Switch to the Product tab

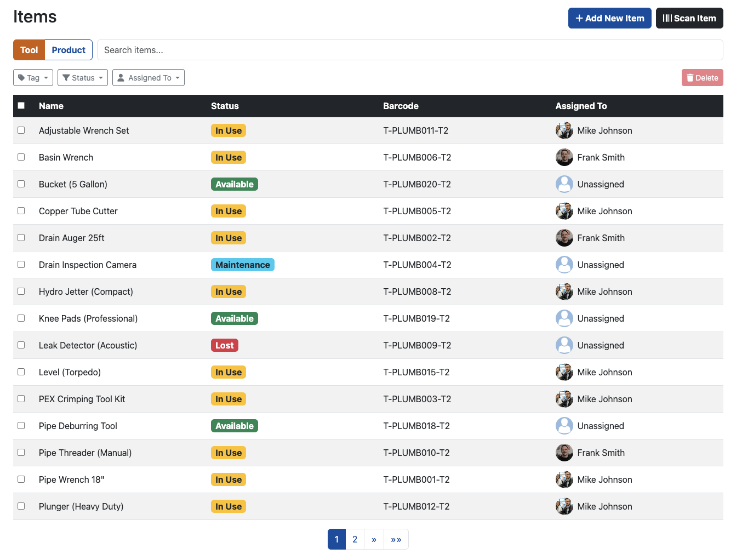[68, 50]
